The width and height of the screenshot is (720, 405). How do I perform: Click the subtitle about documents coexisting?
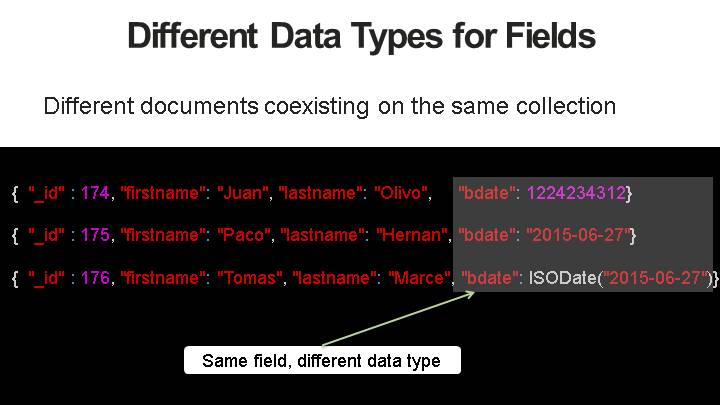pyautogui.click(x=329, y=105)
